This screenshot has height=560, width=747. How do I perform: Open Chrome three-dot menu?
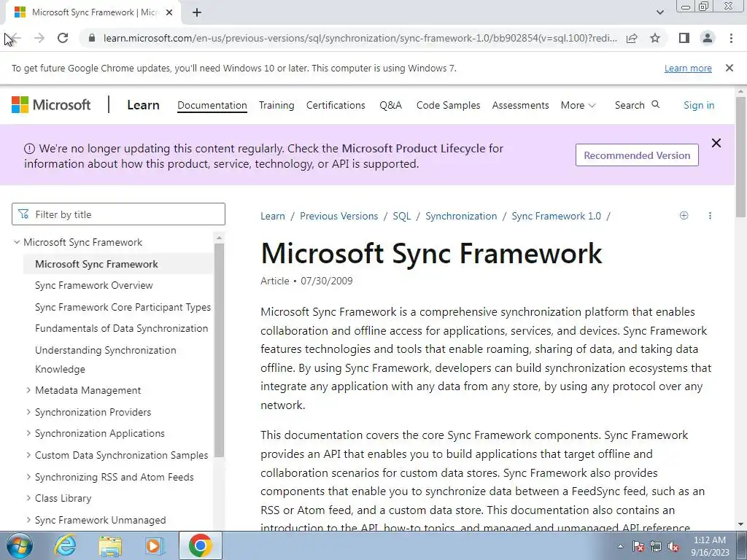731,38
